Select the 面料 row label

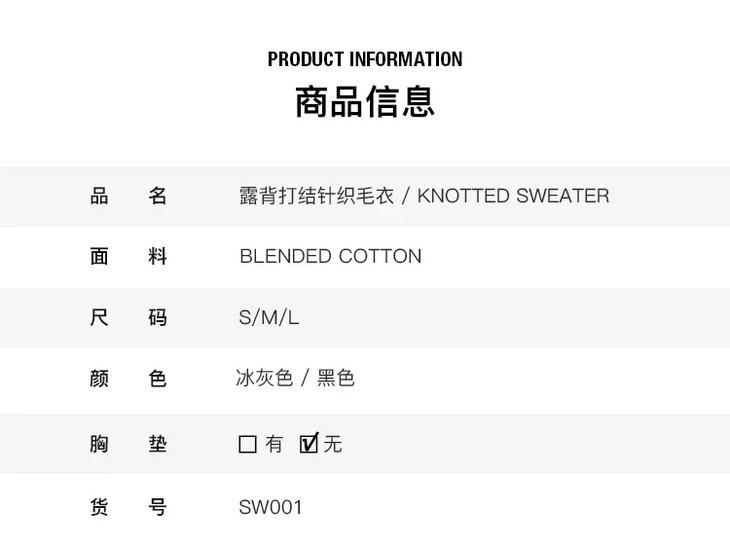(128, 257)
